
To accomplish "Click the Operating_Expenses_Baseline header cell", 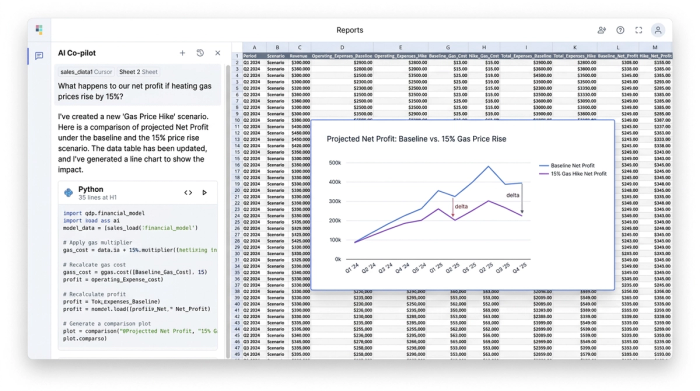I will (342, 56).
